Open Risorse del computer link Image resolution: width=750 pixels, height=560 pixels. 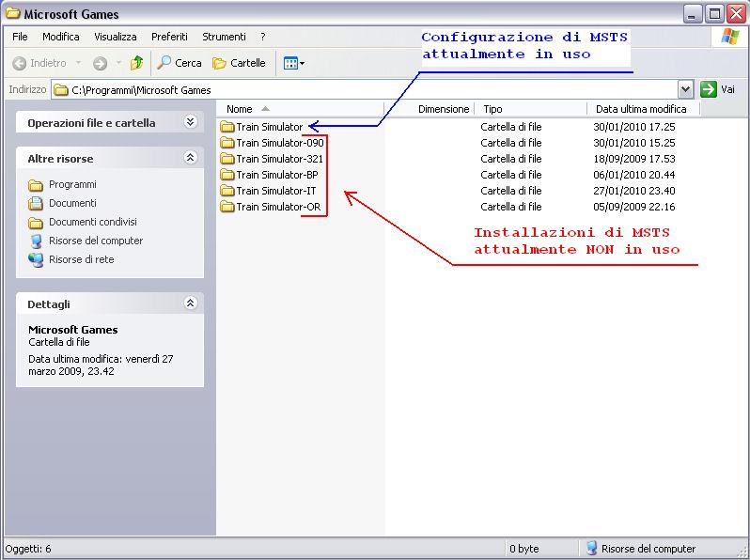click(x=96, y=241)
